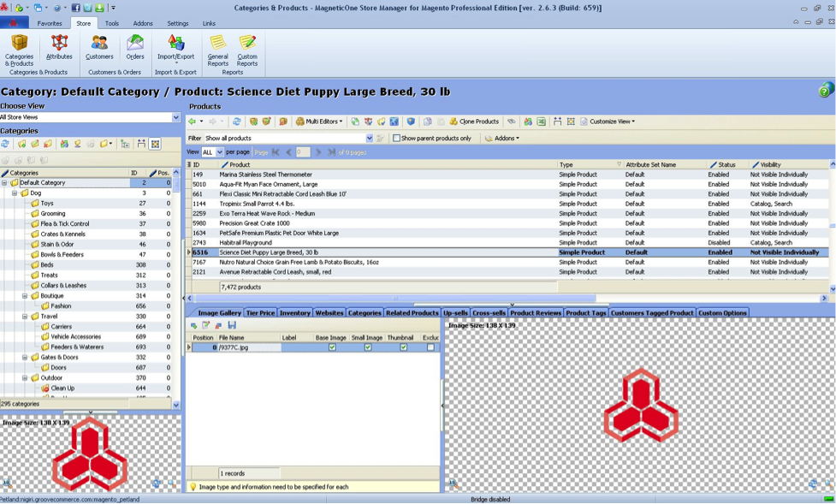The width and height of the screenshot is (836, 504).
Task: Refresh the products list
Action: [x=237, y=122]
